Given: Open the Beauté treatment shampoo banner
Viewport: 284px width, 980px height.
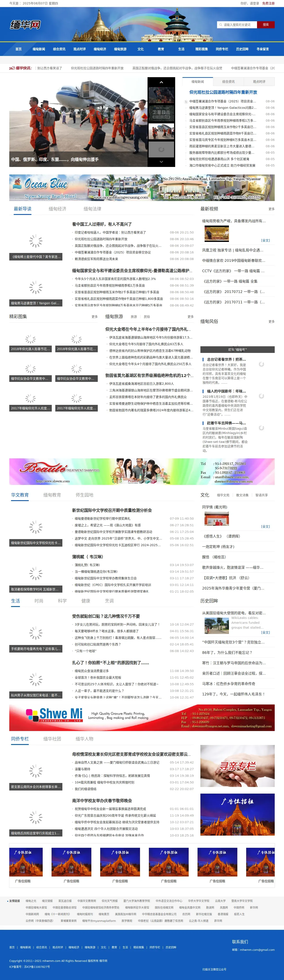Looking at the screenshot, I should 142,472.
